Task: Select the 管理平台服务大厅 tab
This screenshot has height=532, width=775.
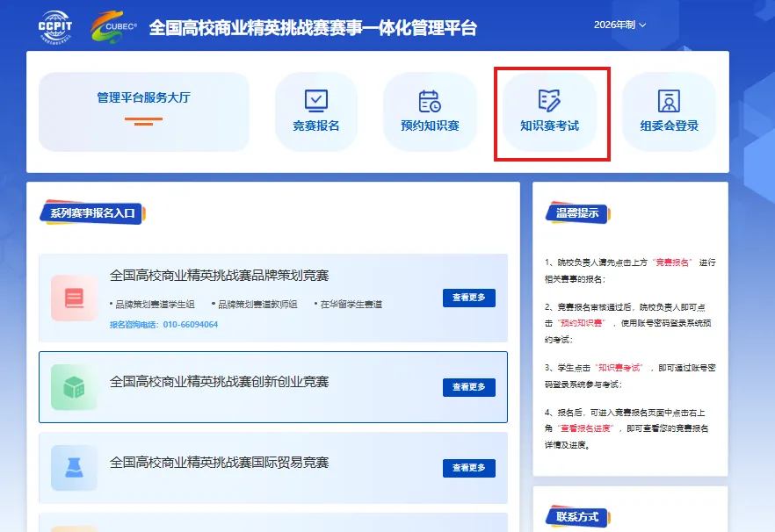Action: pos(144,111)
